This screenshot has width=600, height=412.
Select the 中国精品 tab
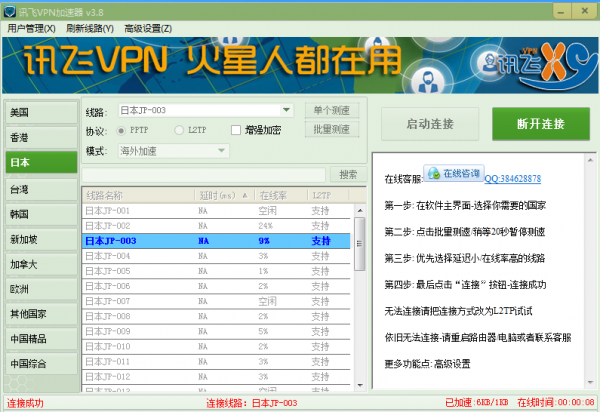(41, 339)
